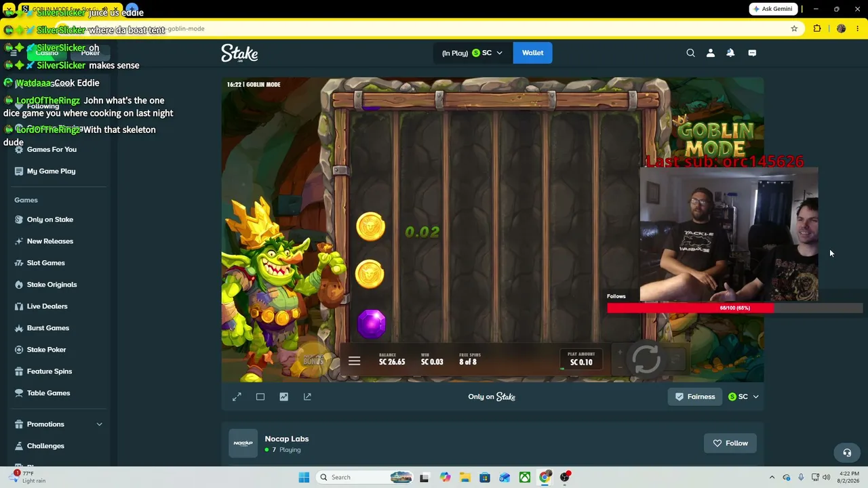The height and width of the screenshot is (488, 868).
Task: Show hidden system tray icons
Action: [772, 477]
